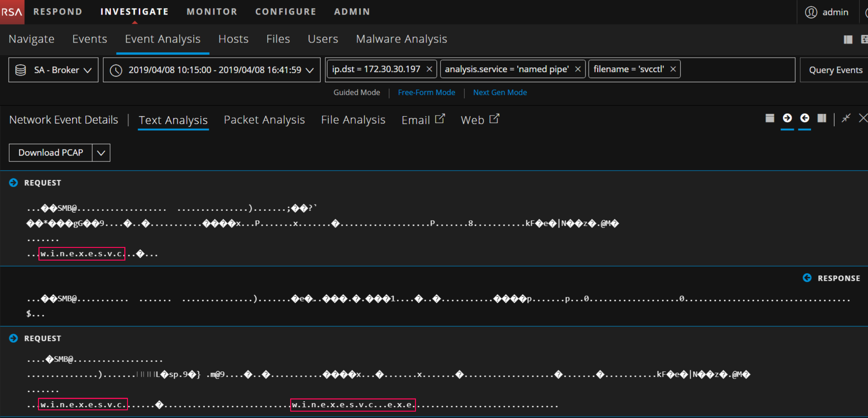The height and width of the screenshot is (418, 868).
Task: Open the Malware Analysis tab
Action: point(401,39)
